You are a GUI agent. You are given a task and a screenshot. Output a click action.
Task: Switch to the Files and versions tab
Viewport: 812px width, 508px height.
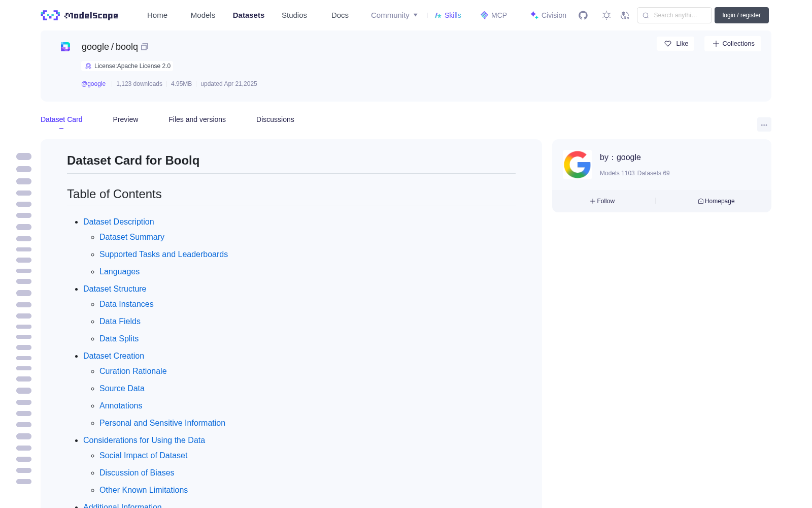[x=197, y=119]
